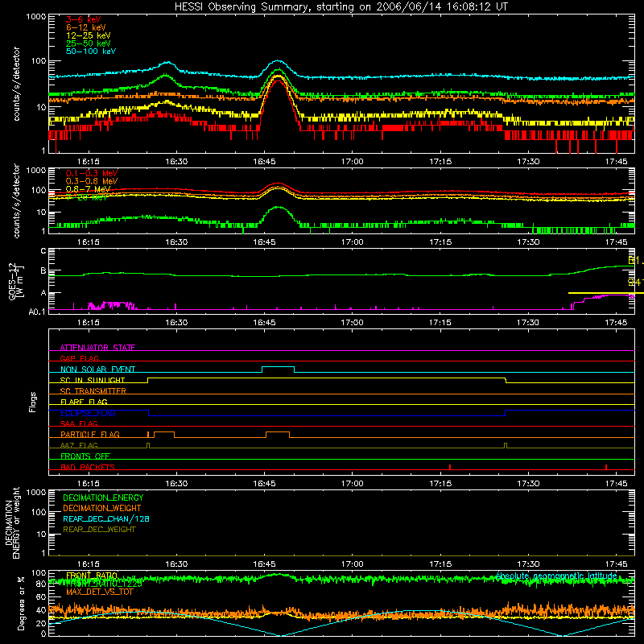
Task: Click the REAR_DEC_CHAN/128 legend label
Action: 106,518
